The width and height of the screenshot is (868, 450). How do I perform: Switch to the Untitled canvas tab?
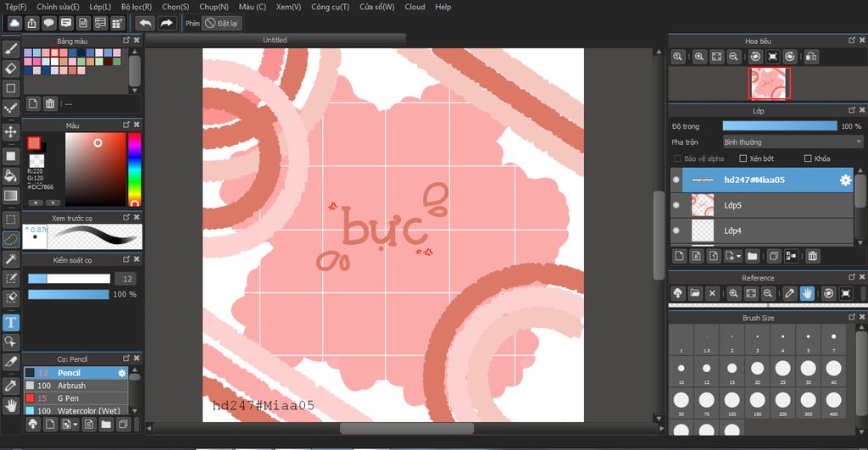pos(275,40)
